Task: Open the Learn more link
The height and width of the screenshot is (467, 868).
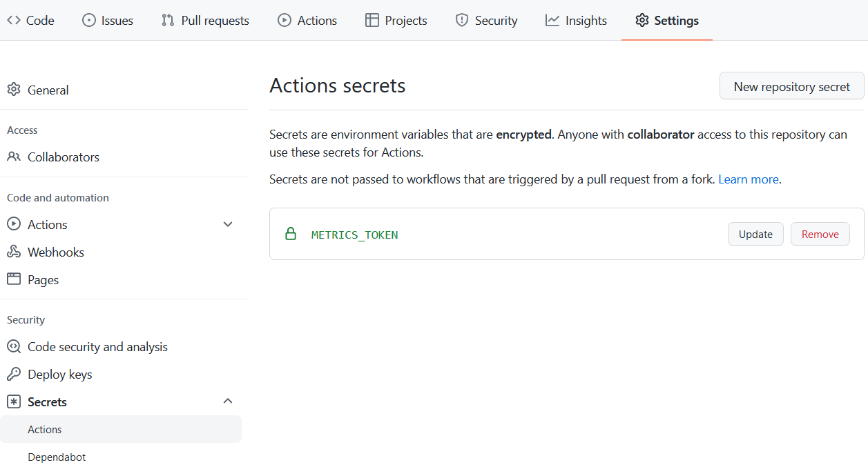Action: (x=748, y=179)
